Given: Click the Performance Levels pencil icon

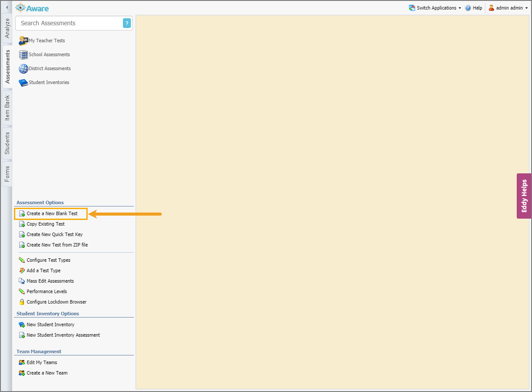Looking at the screenshot, I should (22, 291).
